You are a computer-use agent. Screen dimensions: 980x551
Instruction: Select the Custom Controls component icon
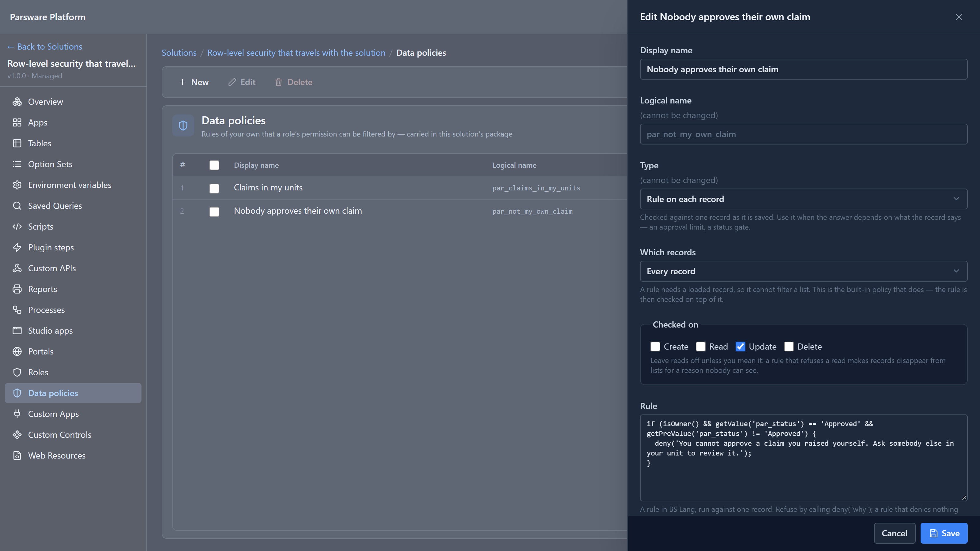pyautogui.click(x=17, y=435)
